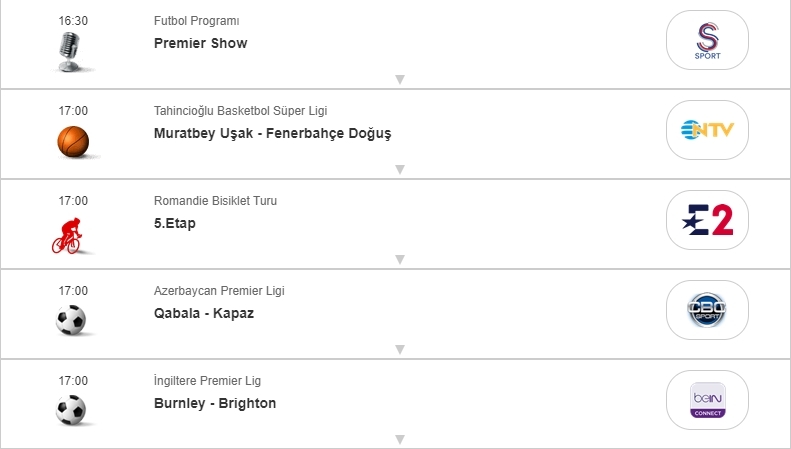This screenshot has height=449, width=791.
Task: Click the soccer ball icon beside Qabala - Kapaz
Action: click(x=72, y=320)
